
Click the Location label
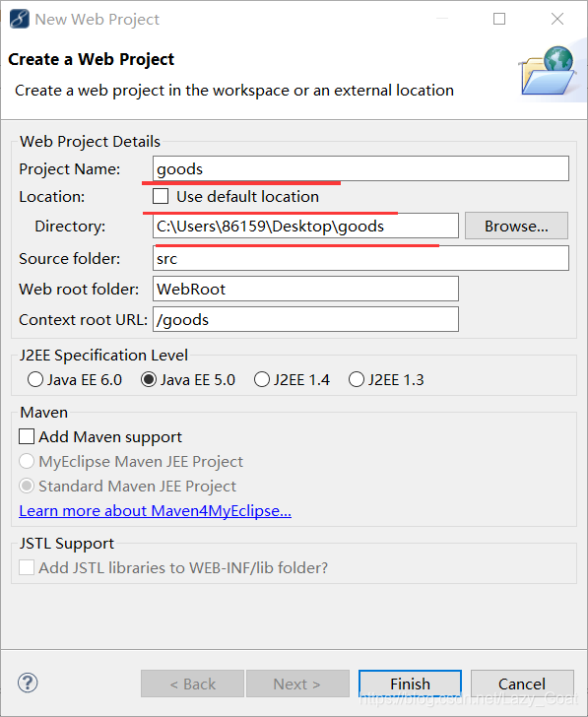tap(51, 197)
